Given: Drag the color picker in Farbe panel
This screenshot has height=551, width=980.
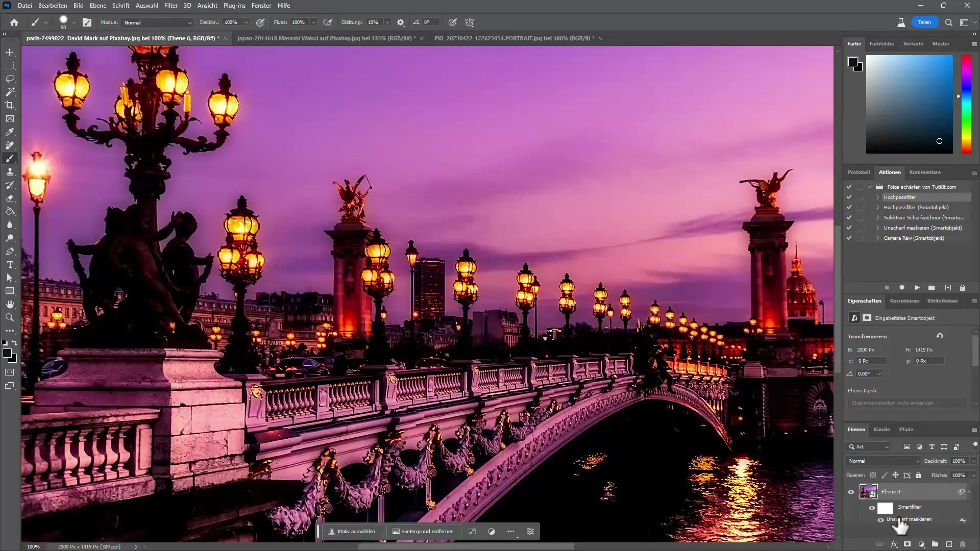Looking at the screenshot, I should [939, 141].
